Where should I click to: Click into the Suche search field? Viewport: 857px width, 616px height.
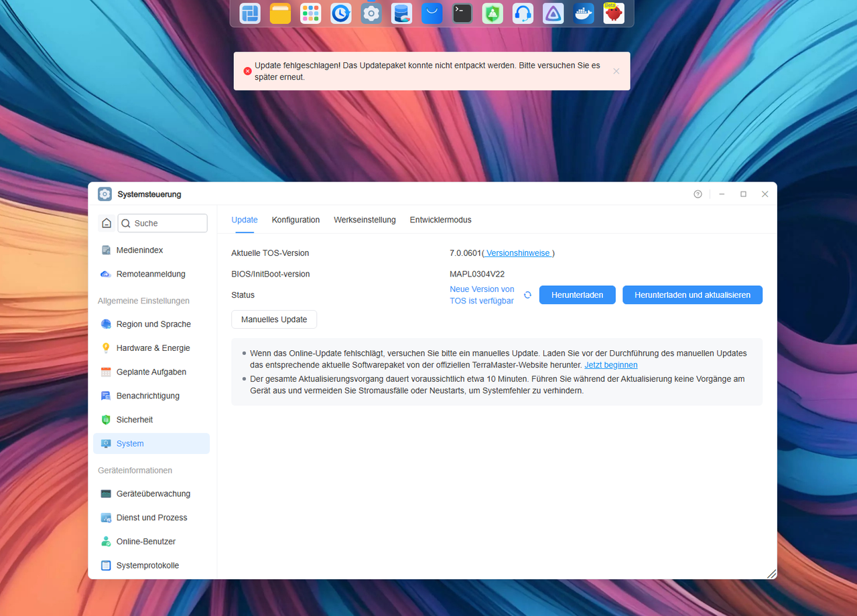pos(163,223)
